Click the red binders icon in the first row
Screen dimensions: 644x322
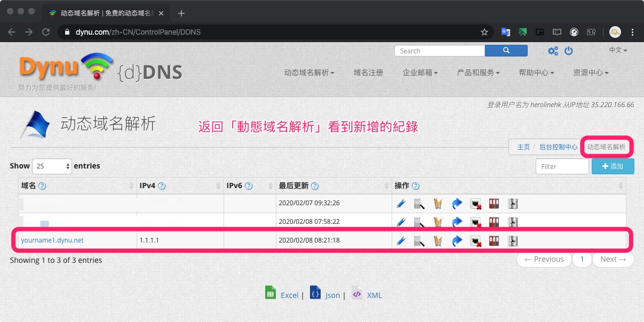(x=494, y=204)
